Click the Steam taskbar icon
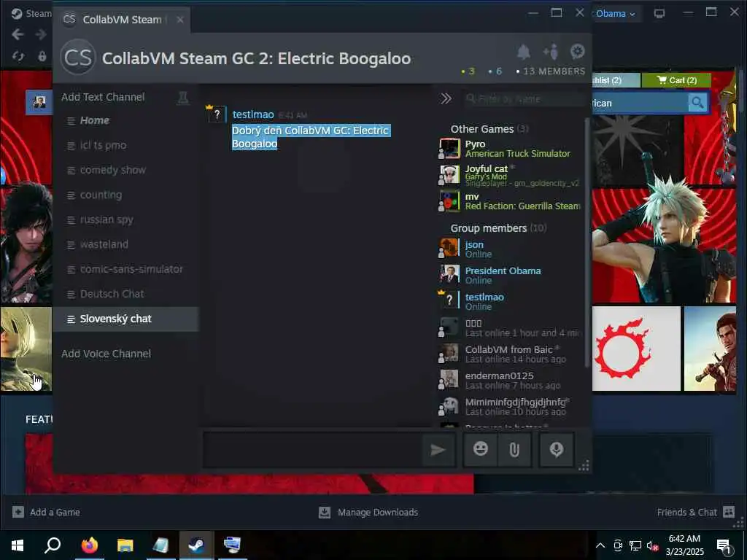Image resolution: width=747 pixels, height=560 pixels. (x=196, y=545)
